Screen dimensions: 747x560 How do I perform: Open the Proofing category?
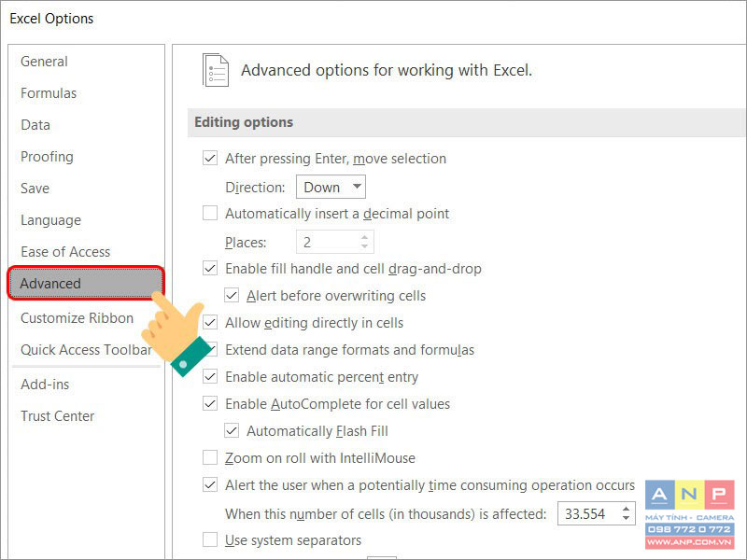[47, 156]
